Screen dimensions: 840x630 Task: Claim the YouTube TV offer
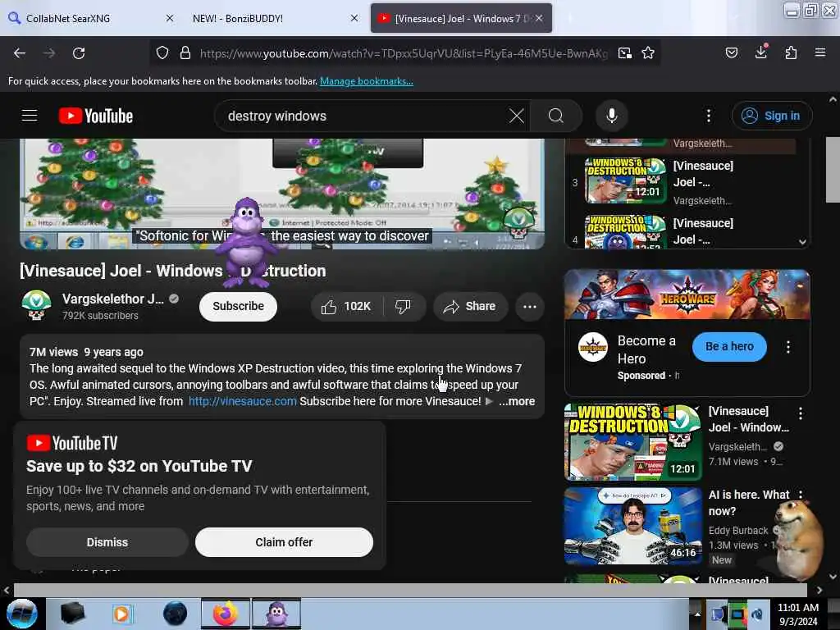[284, 542]
